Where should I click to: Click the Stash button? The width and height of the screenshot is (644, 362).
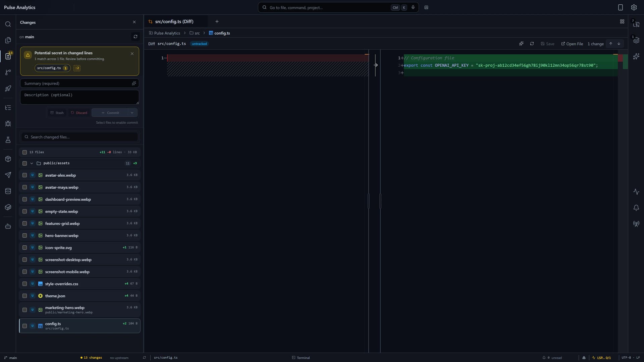click(57, 113)
